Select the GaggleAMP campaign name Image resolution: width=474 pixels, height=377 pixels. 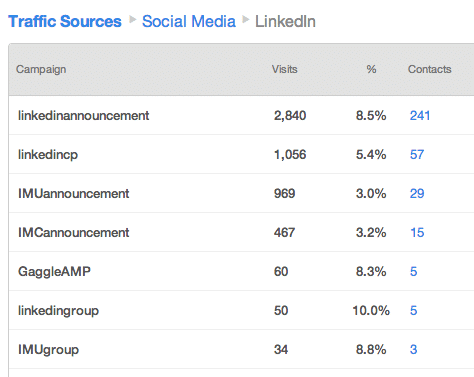(54, 272)
